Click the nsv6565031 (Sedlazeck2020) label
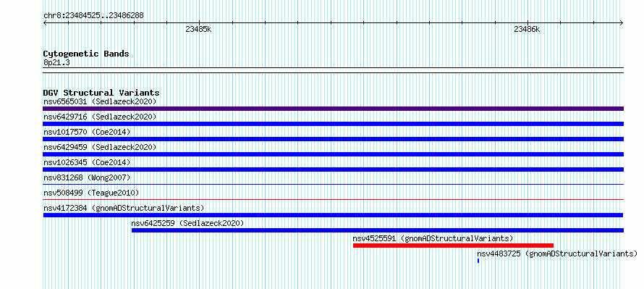This screenshot has width=644, height=289. 100,101
